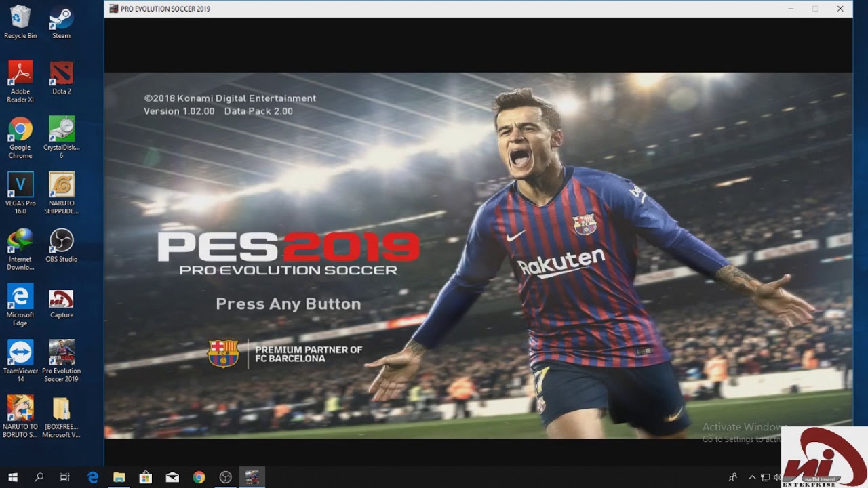Click the taskbar search icon
This screenshot has width=868, height=488.
tap(39, 477)
